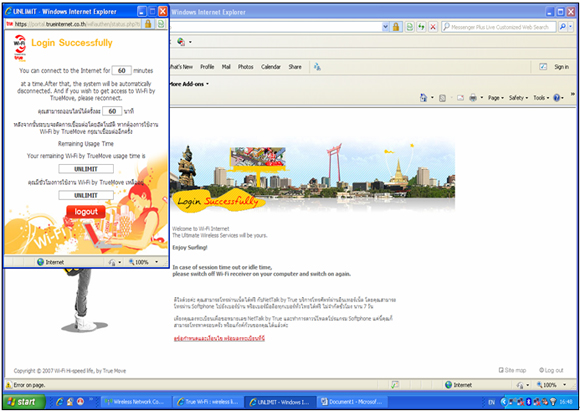The width and height of the screenshot is (580, 411).
Task: Click the Read Mail icon in command bar
Action: click(461, 98)
